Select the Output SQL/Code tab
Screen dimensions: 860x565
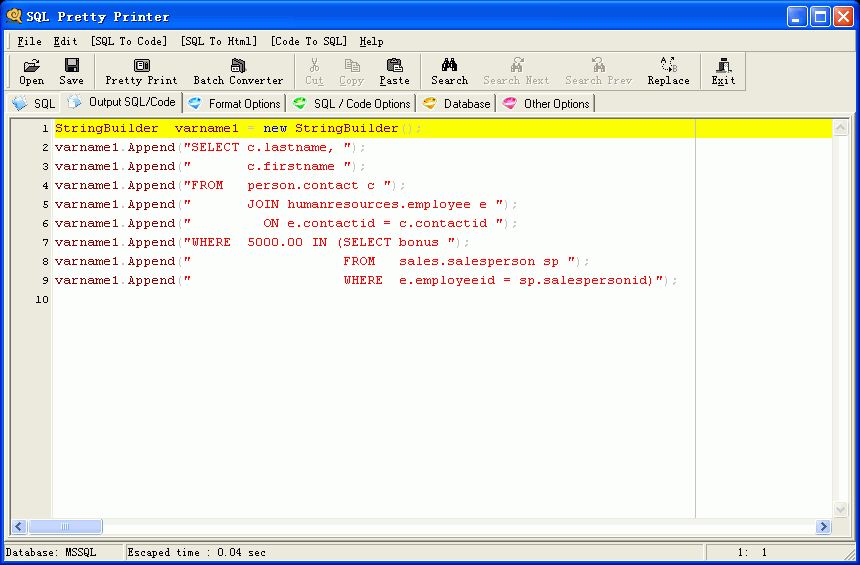tap(122, 102)
